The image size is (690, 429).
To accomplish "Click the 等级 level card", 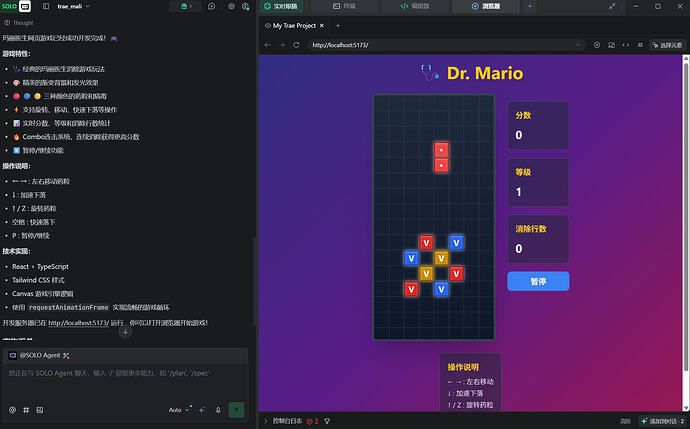I will point(538,182).
